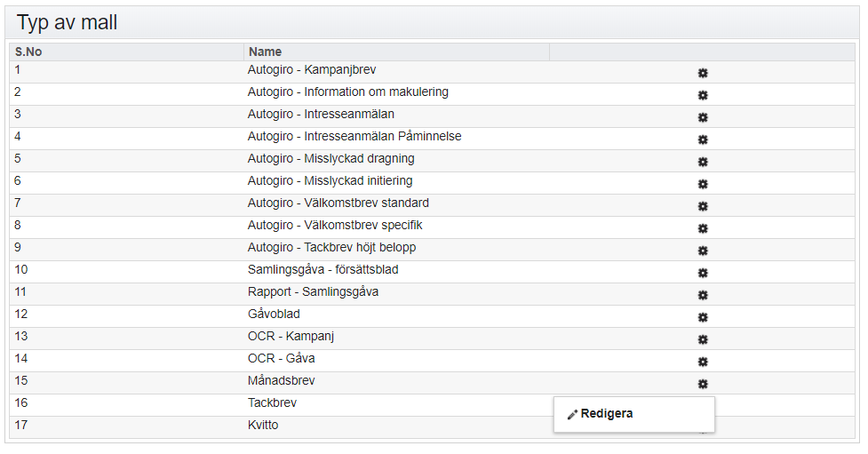Open settings gear for Autogiro - Intresseanmälan
The image size is (868, 454).
point(703,117)
